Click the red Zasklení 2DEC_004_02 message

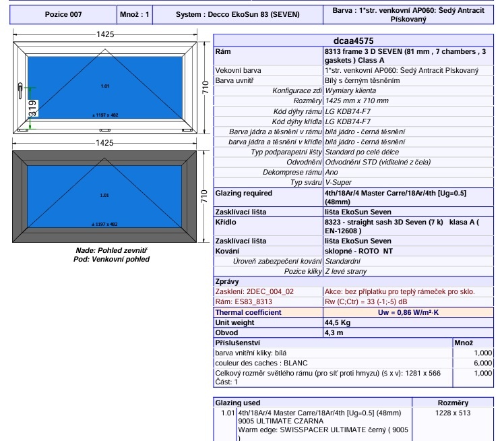[x=254, y=292]
